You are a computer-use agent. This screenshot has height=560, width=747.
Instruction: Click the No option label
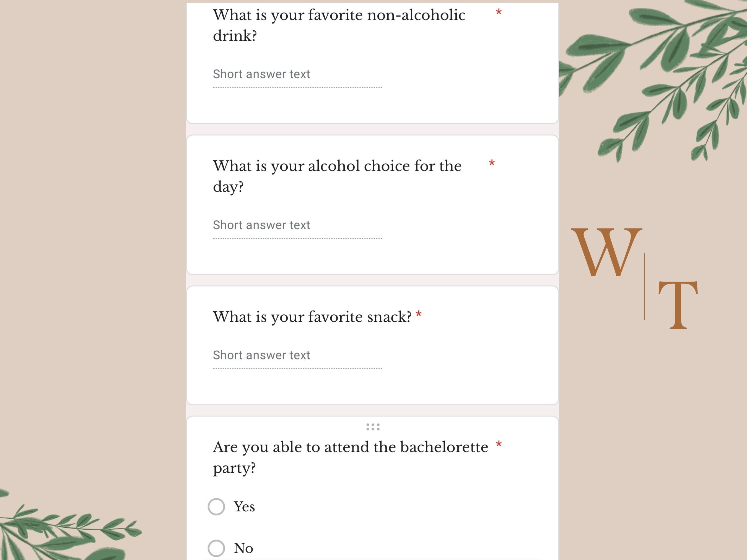[243, 548]
